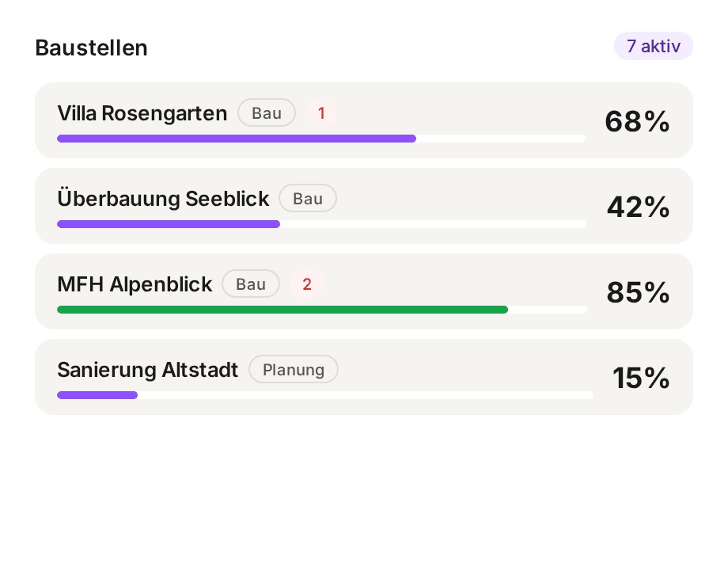Select the Sanierung Altstadt project title
The image size is (728, 586).
click(x=148, y=370)
